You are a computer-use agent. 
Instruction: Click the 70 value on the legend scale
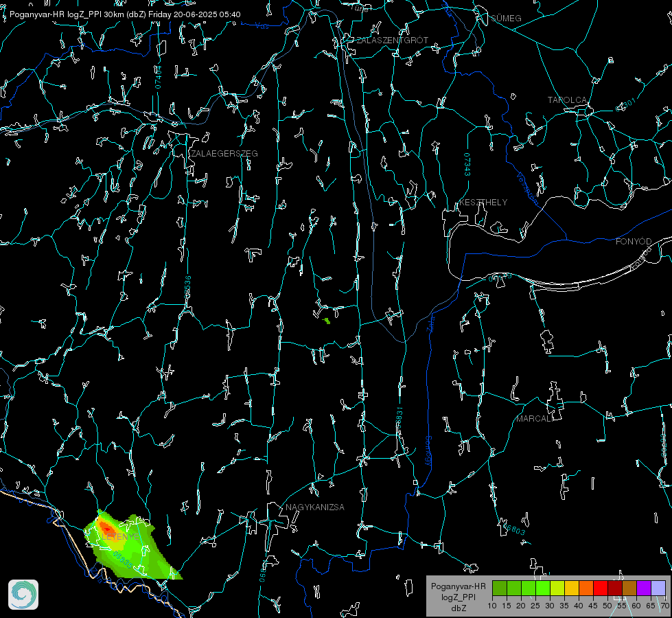pyautogui.click(x=664, y=606)
